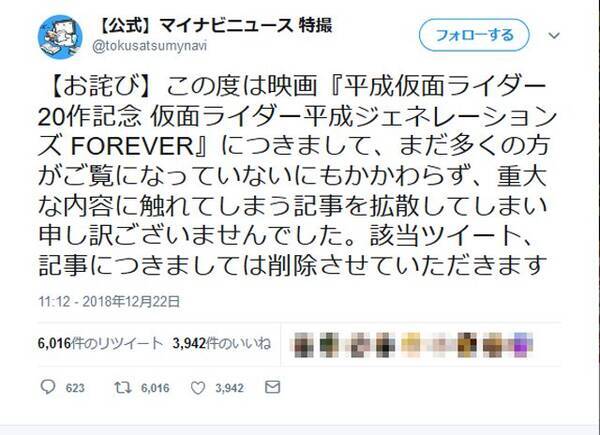Image resolution: width=600 pixels, height=435 pixels.
Task: Open 【公式】マイナビニュース 特撮 account name
Action: click(x=213, y=26)
